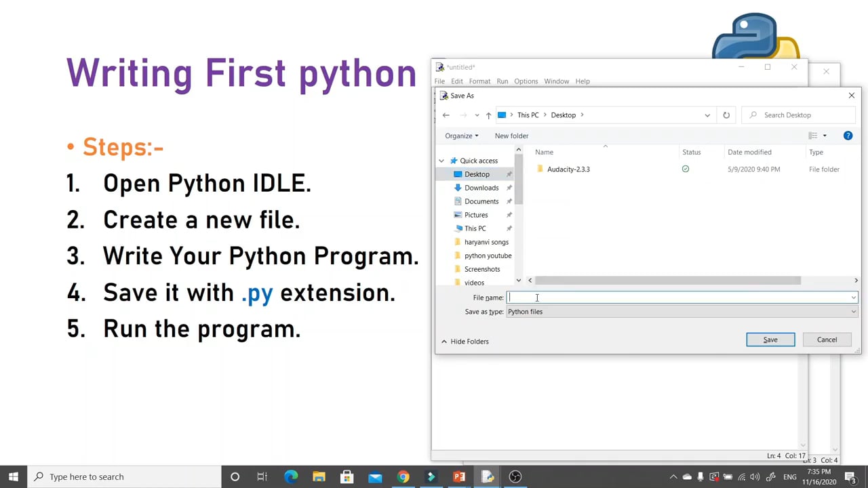Open IDLE Run menu
The width and height of the screenshot is (868, 488).
pyautogui.click(x=502, y=81)
